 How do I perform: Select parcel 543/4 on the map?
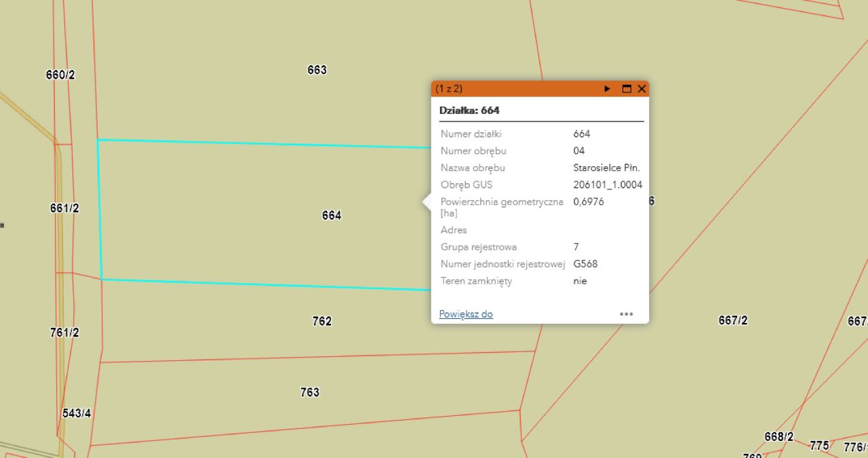coord(77,413)
